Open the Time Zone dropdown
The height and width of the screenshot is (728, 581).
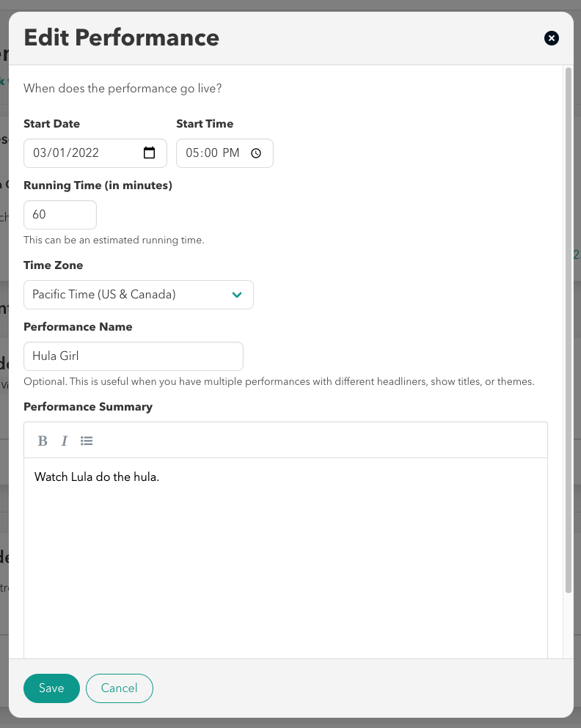click(139, 295)
